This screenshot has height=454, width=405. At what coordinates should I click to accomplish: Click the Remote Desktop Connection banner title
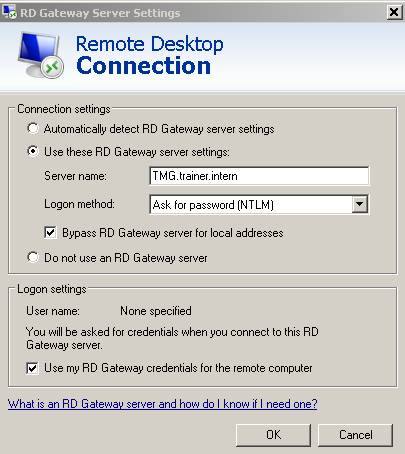[x=149, y=55]
